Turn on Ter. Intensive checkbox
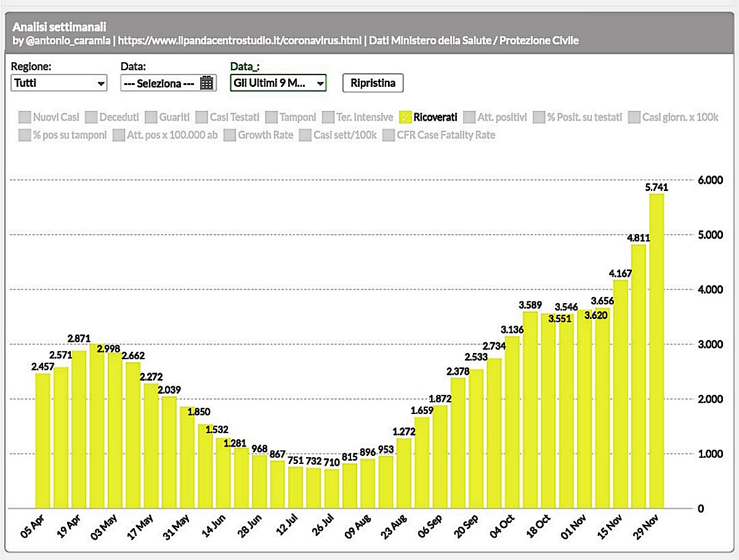The height and width of the screenshot is (560, 739). (328, 117)
